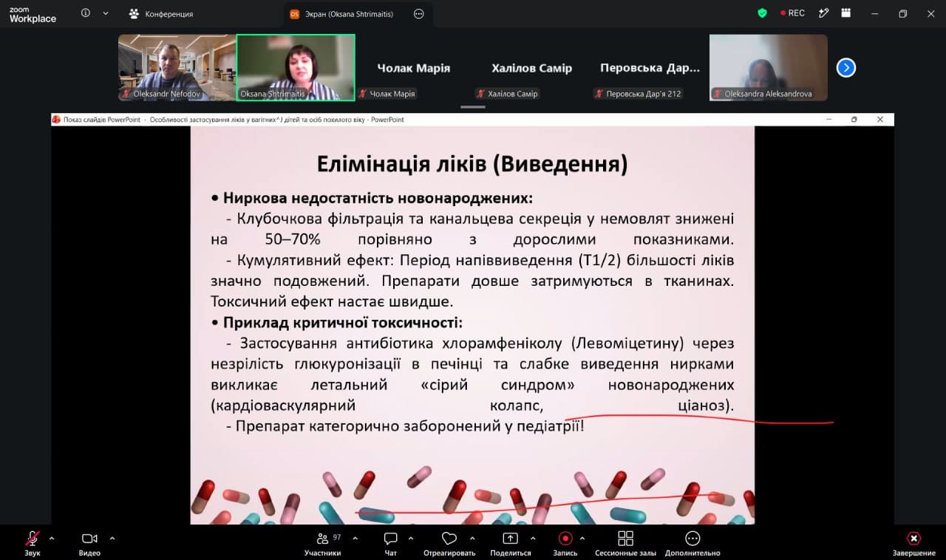Click the green encryption shield icon

click(x=763, y=13)
